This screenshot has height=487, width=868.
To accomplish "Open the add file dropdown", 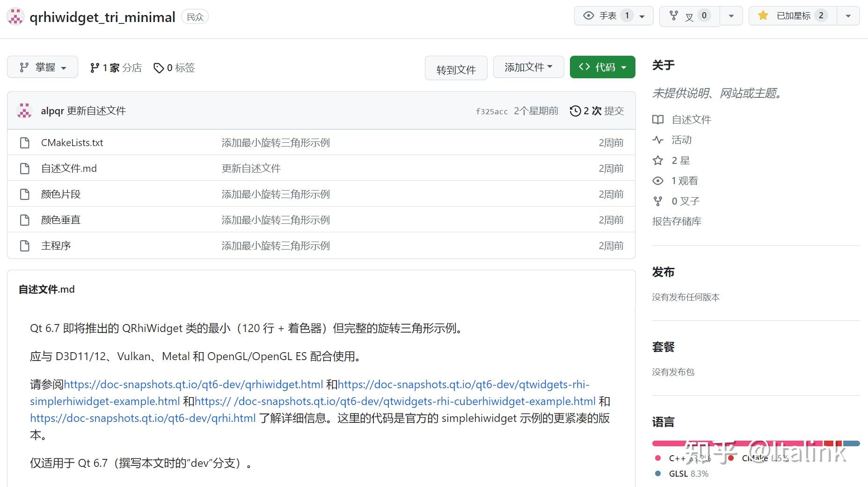I will (x=528, y=67).
